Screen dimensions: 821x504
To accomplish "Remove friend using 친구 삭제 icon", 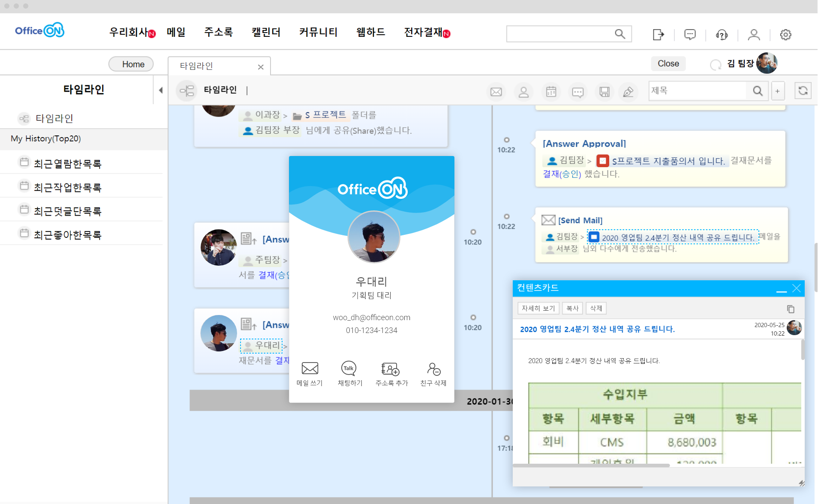I will 433,369.
